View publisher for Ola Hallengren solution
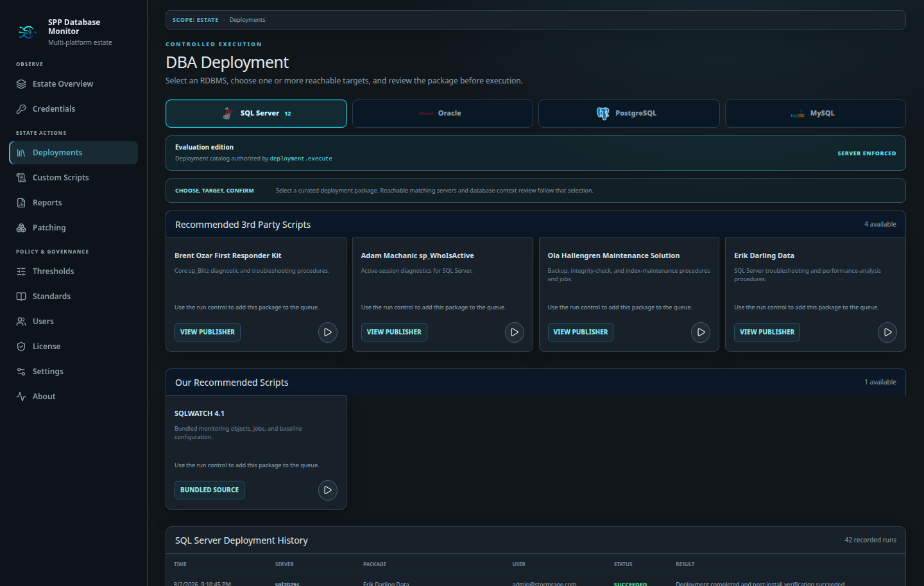The image size is (924, 586). (581, 332)
